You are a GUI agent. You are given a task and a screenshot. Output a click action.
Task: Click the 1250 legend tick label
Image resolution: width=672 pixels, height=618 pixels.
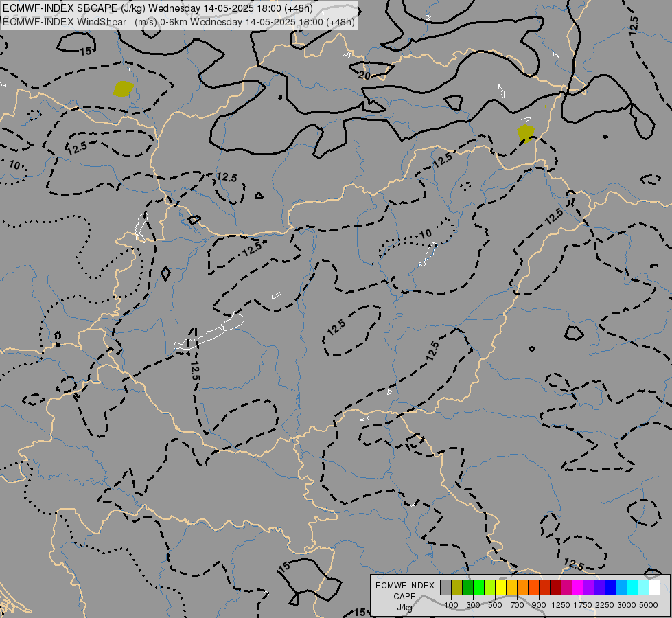[x=561, y=605]
